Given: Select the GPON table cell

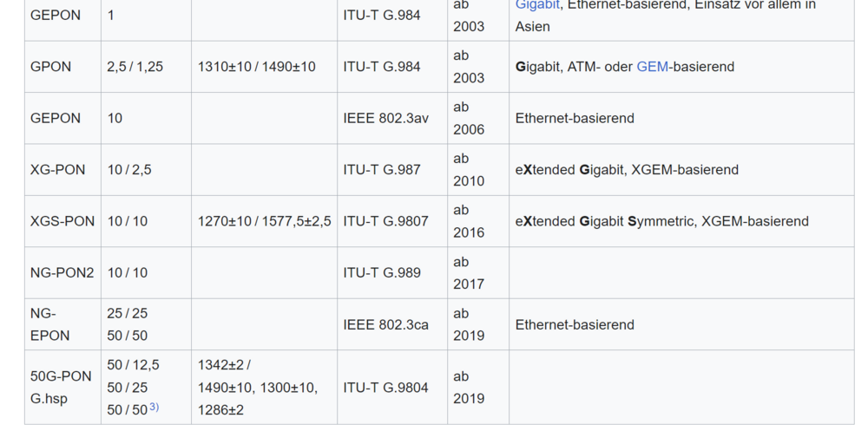Looking at the screenshot, I should (x=62, y=67).
